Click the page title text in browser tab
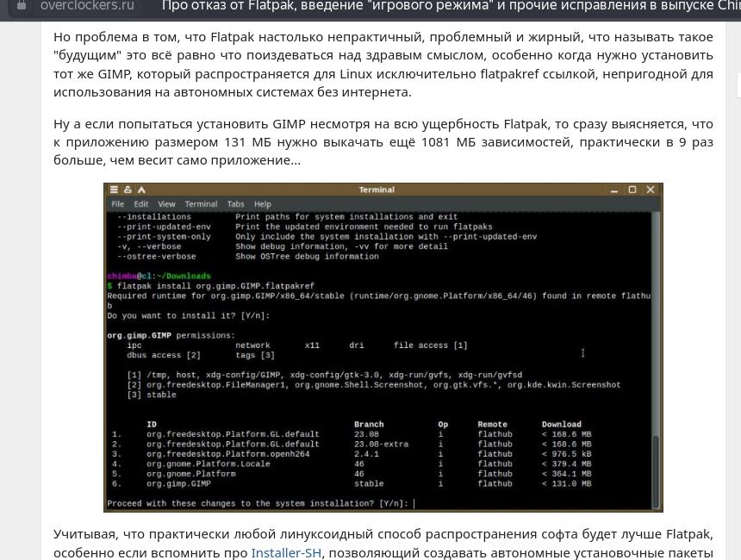Image resolution: width=741 pixels, height=560 pixels. click(x=451, y=6)
